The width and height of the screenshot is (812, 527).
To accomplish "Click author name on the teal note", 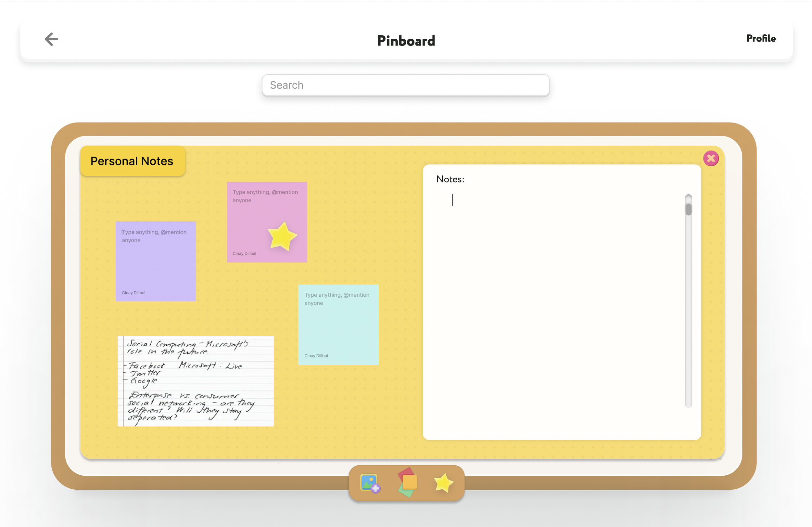I will click(x=316, y=356).
